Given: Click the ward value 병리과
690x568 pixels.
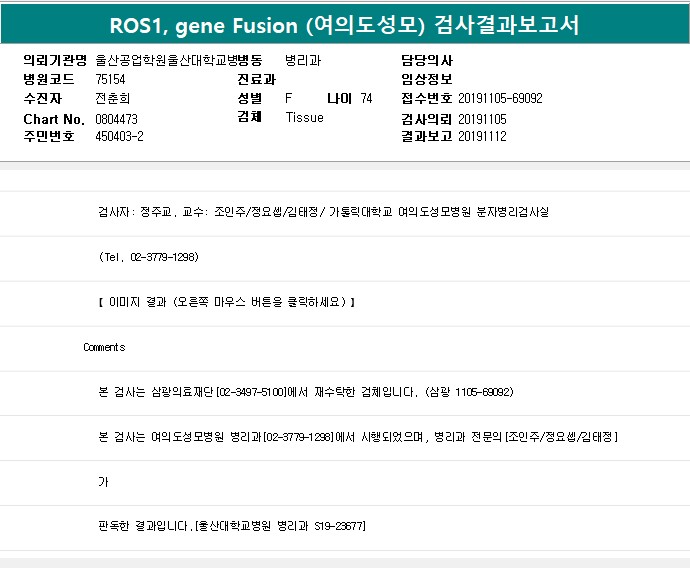Looking at the screenshot, I should tap(303, 60).
